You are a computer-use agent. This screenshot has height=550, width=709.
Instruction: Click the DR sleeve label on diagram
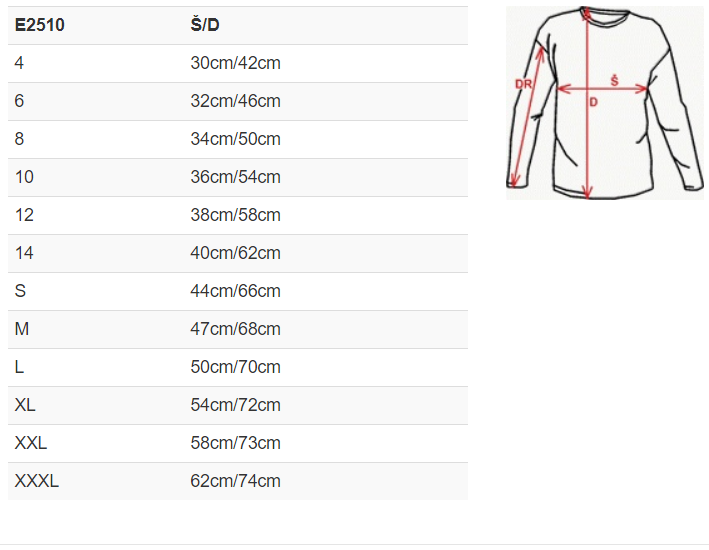[x=523, y=85]
